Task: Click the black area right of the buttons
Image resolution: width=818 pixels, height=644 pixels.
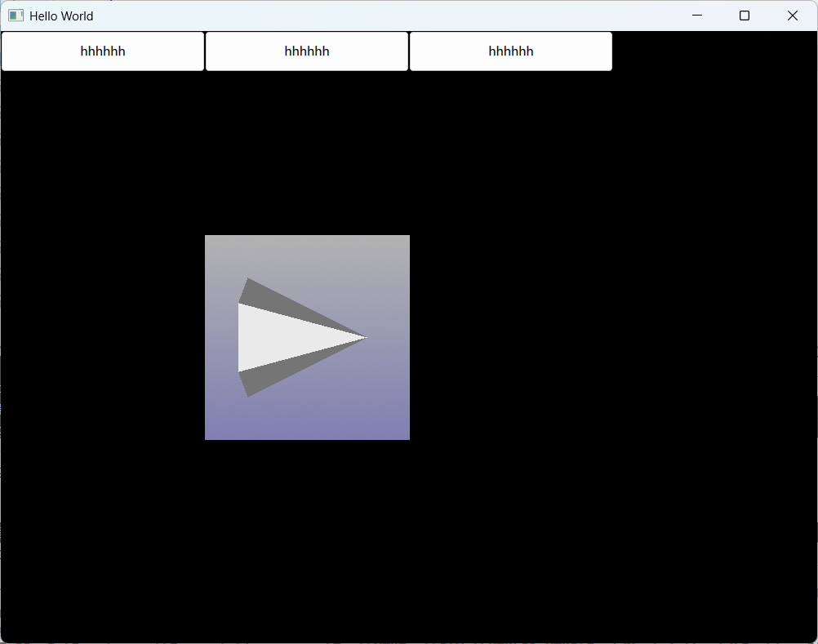Action: tap(710, 51)
